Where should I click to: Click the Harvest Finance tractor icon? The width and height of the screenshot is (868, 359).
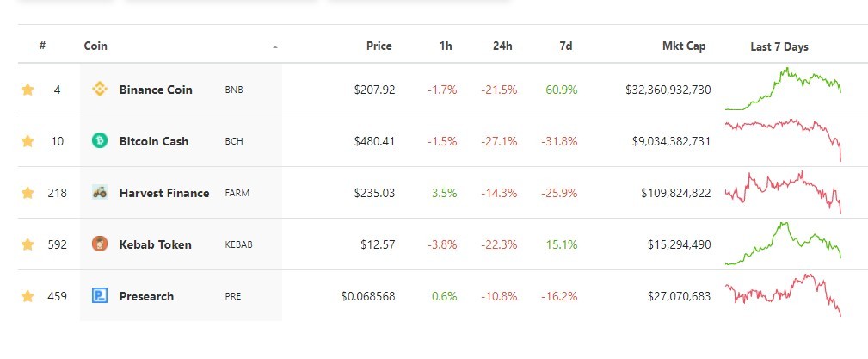[100, 192]
